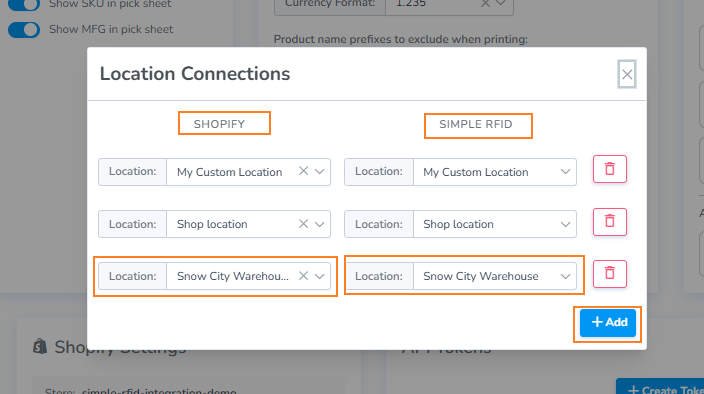This screenshot has height=394, width=704.
Task: Delete the Shop location connection row
Action: [610, 222]
